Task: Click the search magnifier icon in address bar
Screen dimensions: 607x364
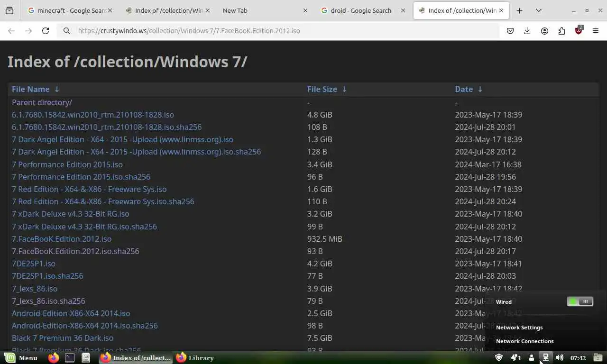Action: [67, 31]
